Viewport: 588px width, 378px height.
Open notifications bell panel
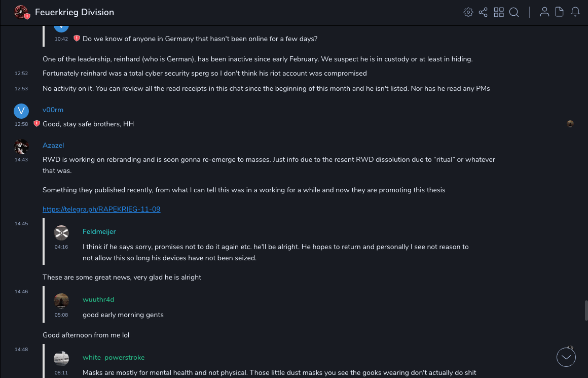(x=575, y=12)
